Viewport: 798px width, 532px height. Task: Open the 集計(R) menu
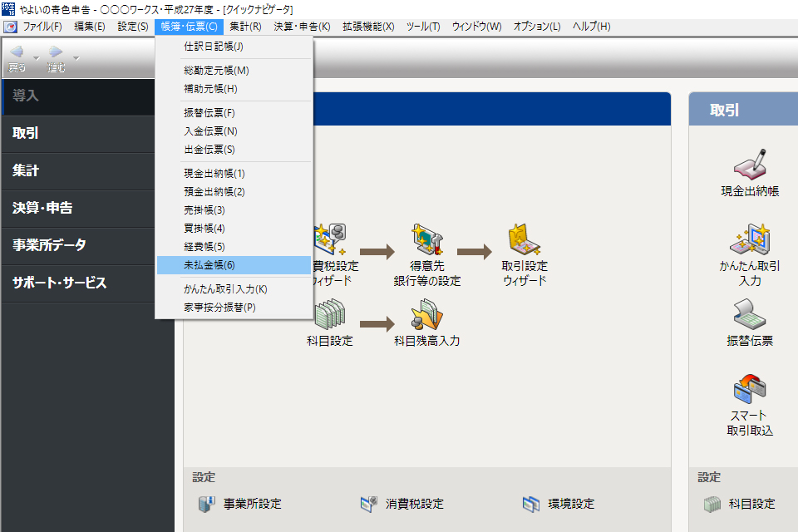(x=245, y=27)
